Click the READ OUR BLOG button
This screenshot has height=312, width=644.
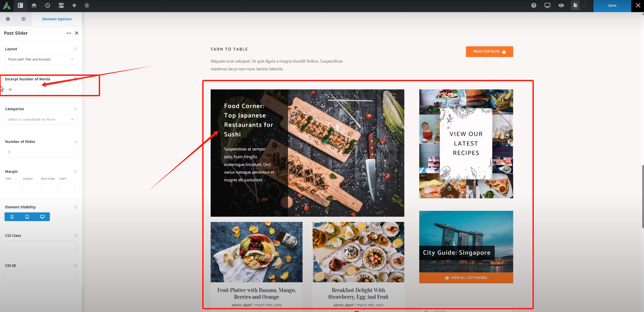[489, 52]
